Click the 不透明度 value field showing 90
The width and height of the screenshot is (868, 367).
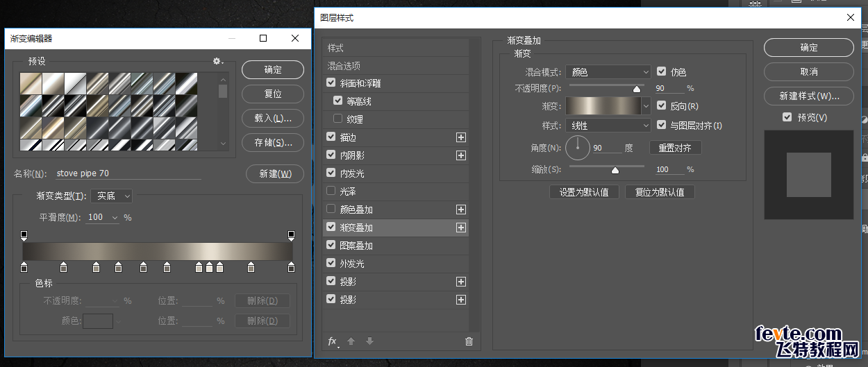(x=669, y=88)
